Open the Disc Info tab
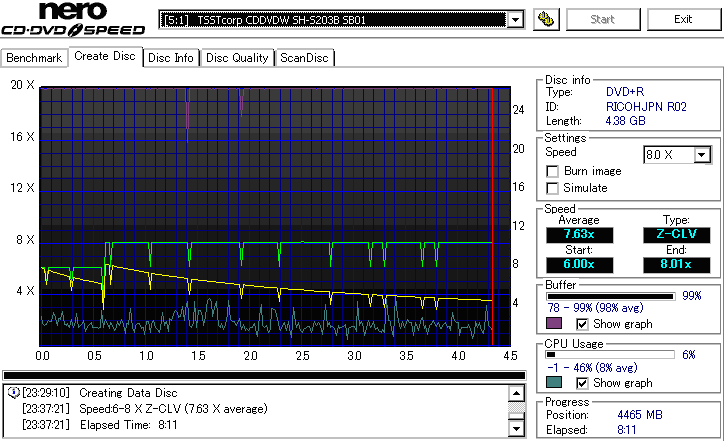The image size is (724, 441). click(x=170, y=58)
